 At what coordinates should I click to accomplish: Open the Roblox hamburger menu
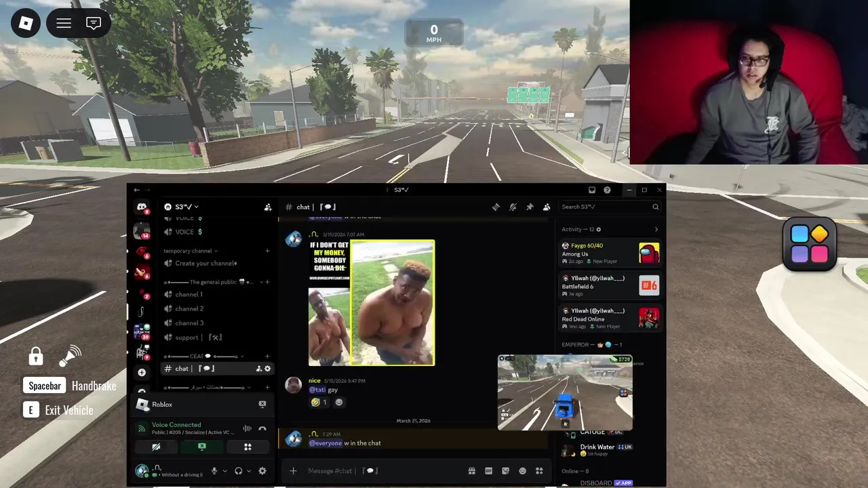tap(64, 24)
